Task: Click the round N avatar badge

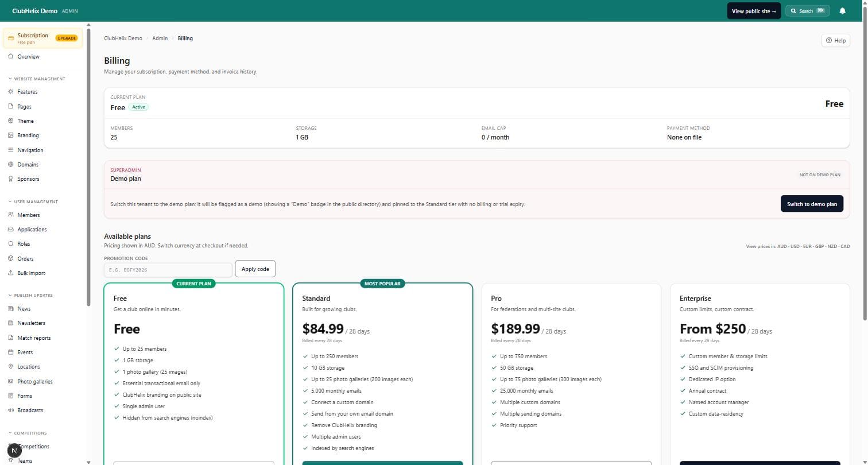Action: point(14,451)
